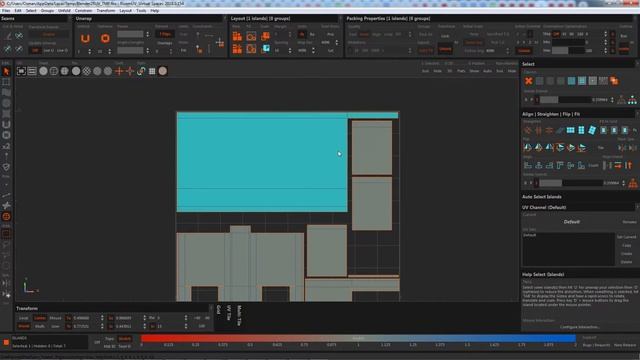Click the Tu value field in Transform panel
The height and width of the screenshot is (360, 640).
[86, 318]
